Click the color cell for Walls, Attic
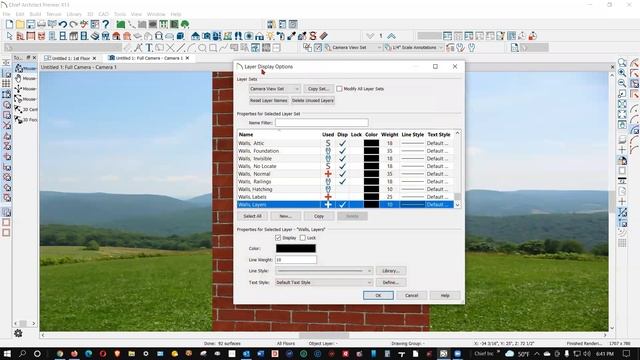This screenshot has height=360, width=640. pyautogui.click(x=371, y=143)
